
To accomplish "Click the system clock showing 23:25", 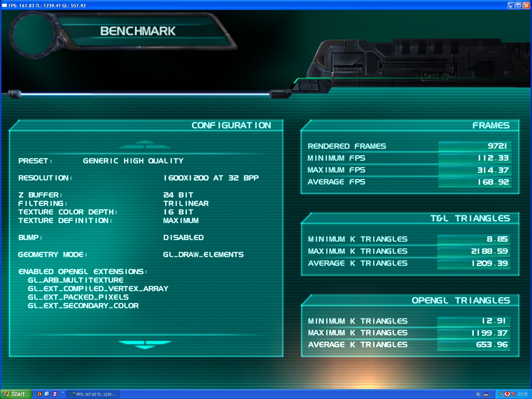I will [x=523, y=394].
